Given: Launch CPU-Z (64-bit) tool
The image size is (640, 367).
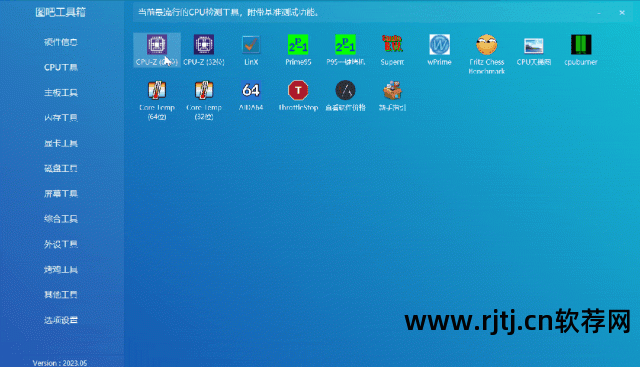Looking at the screenshot, I should pos(157,50).
